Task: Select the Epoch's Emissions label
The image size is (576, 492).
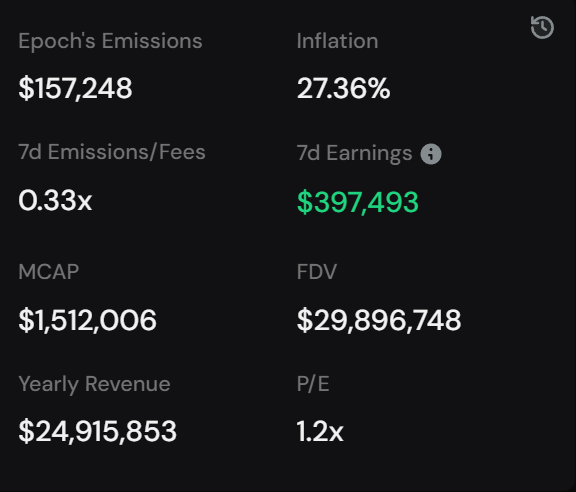Action: coord(110,41)
